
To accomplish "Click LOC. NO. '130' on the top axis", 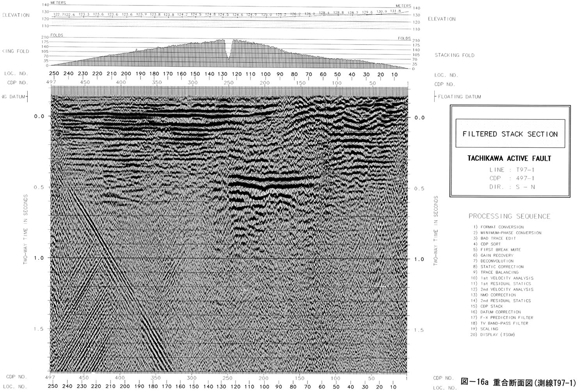I will 222,74.
